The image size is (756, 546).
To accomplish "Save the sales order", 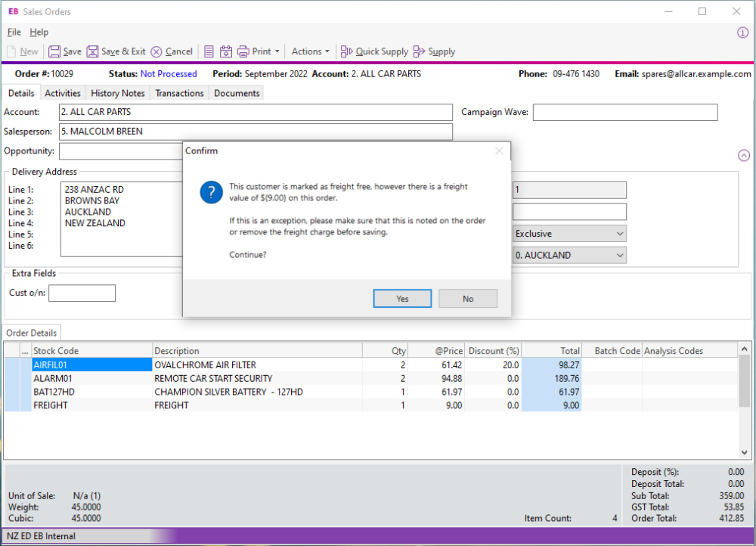I will (x=65, y=51).
